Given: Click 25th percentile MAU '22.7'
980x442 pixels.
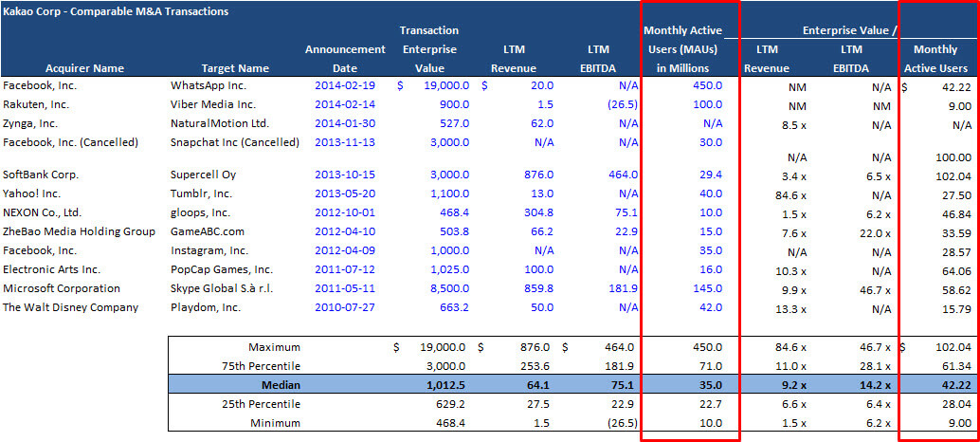Looking at the screenshot, I should [x=710, y=404].
